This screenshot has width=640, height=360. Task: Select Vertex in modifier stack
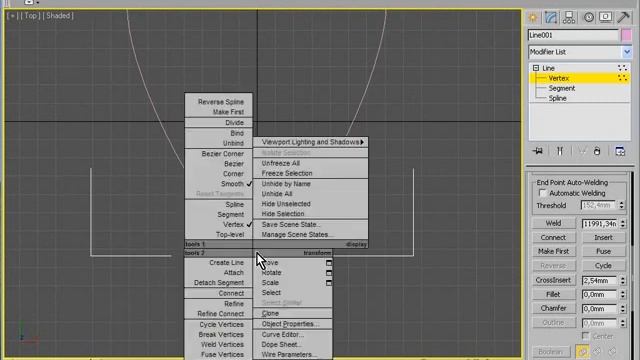pos(559,78)
